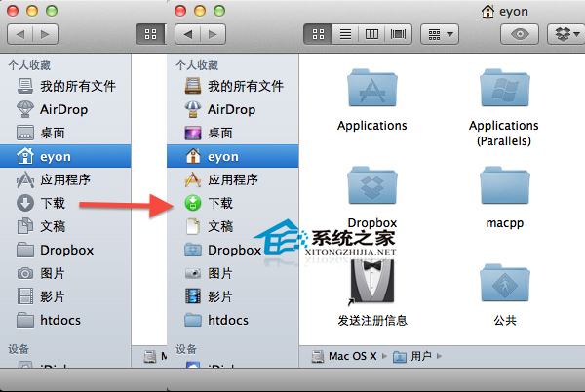
Task: Switch right window to column view
Action: [x=371, y=35]
